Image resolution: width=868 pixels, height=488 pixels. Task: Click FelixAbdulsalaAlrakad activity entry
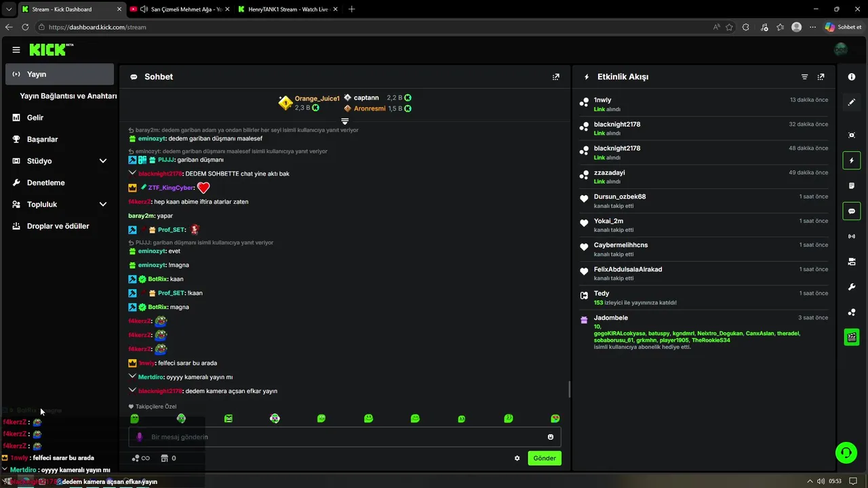coord(704,273)
